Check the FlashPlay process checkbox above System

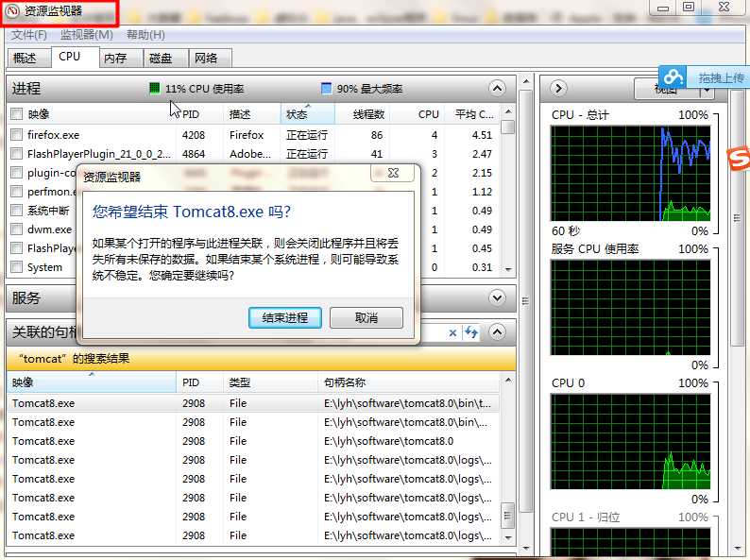coord(17,248)
